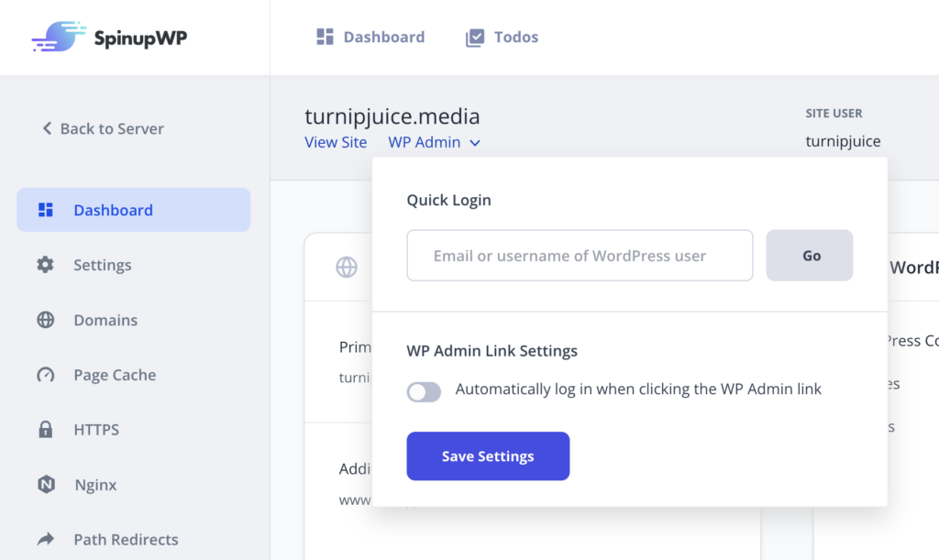Select the Path Redirects arrow icon
939x560 pixels.
pos(45,539)
